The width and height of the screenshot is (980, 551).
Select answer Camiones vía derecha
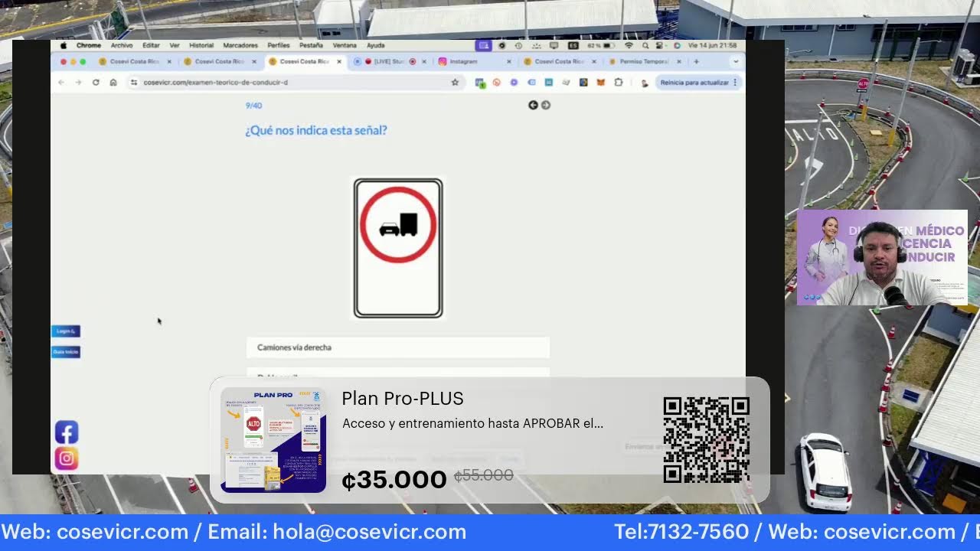click(398, 347)
